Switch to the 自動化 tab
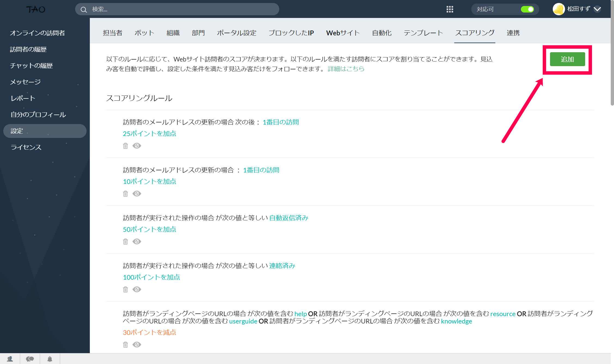Screen dimensions: 614x364 (382, 33)
